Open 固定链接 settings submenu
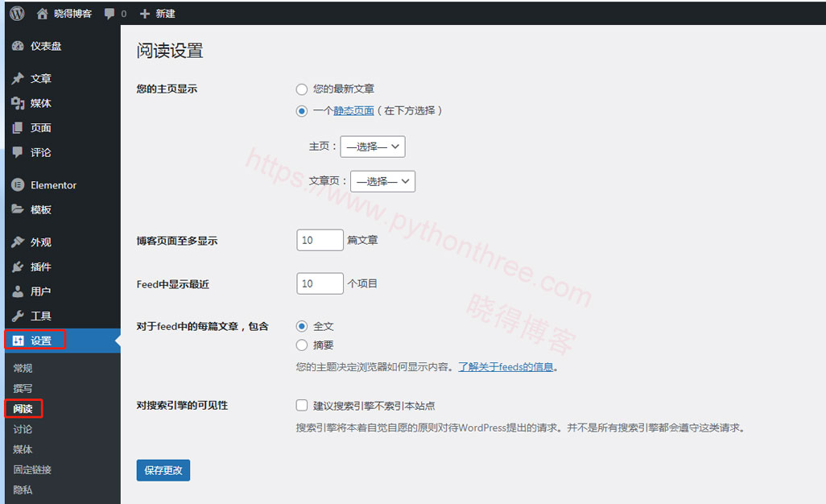826x504 pixels. point(32,469)
